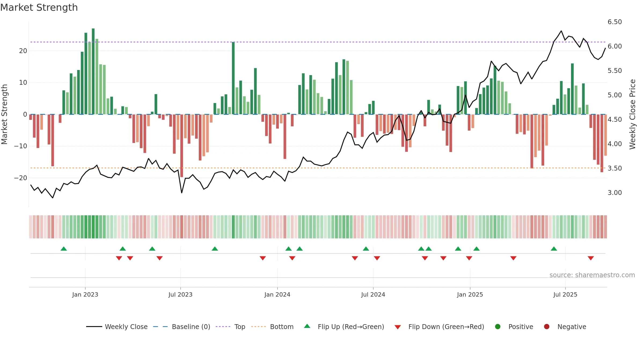This screenshot has height=362, width=644.
Task: Click the orange dotted Bottom sample in legend
Action: 259,327
